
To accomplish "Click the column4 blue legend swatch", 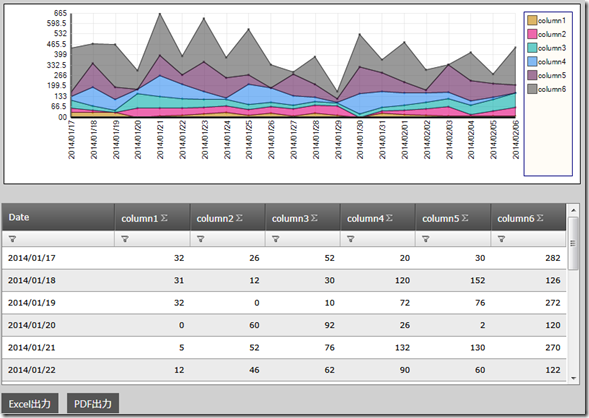I will pos(532,62).
